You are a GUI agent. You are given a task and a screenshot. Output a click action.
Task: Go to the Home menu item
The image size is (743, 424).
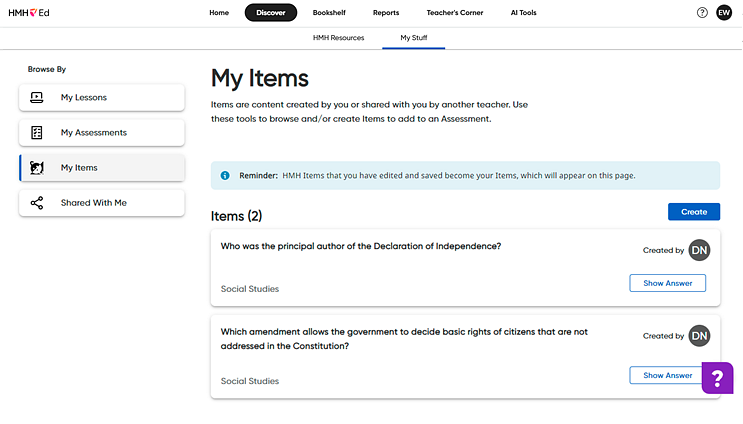tap(219, 13)
